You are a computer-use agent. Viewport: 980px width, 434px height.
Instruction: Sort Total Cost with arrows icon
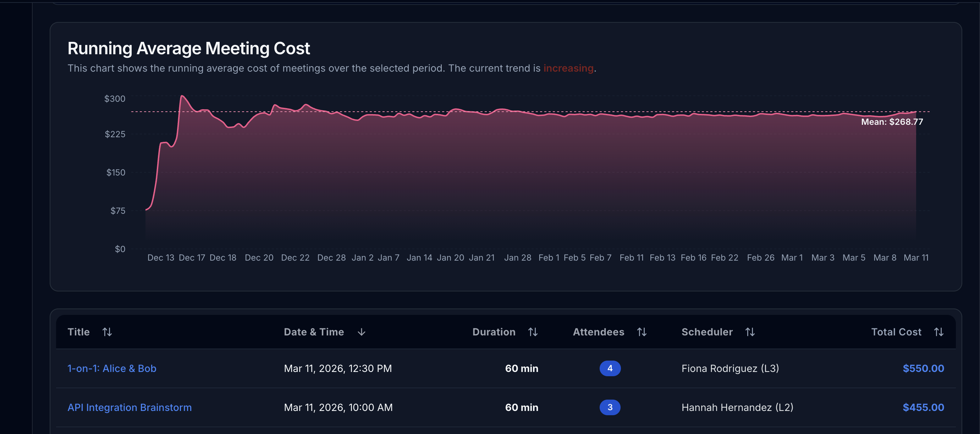[938, 332]
